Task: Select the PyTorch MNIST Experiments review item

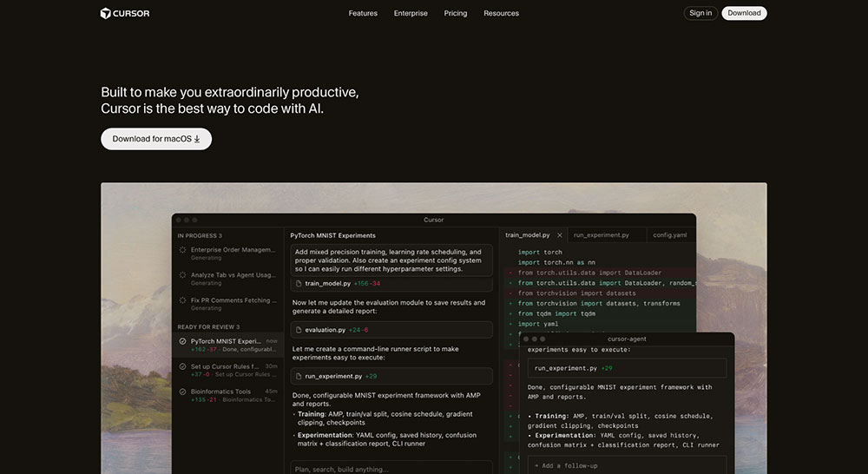Action: click(x=228, y=345)
